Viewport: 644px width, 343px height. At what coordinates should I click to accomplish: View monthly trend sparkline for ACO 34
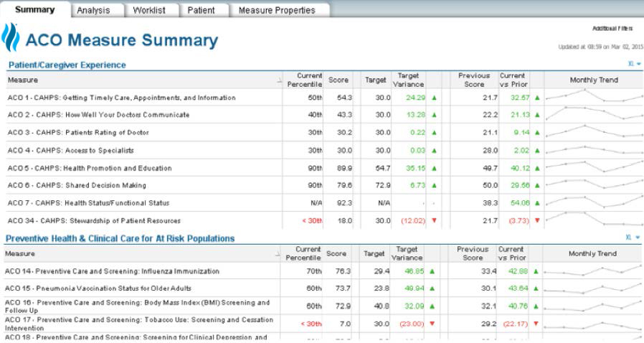[x=594, y=220]
